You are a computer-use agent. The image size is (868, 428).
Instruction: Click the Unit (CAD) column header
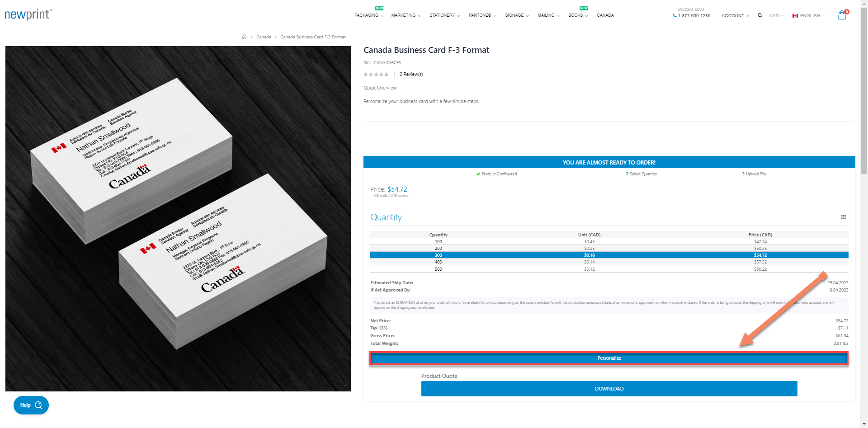(x=590, y=235)
